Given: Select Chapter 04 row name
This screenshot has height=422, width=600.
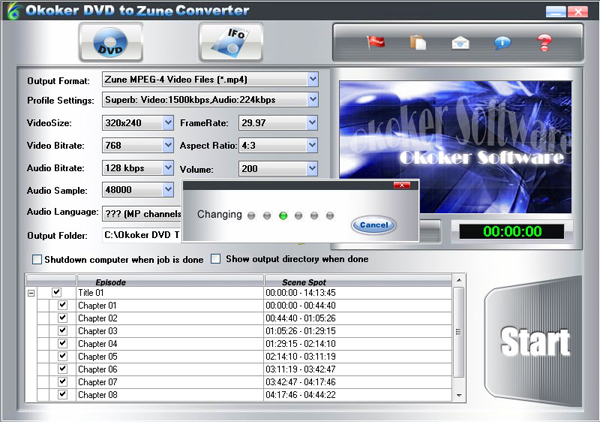Looking at the screenshot, I should 97,344.
